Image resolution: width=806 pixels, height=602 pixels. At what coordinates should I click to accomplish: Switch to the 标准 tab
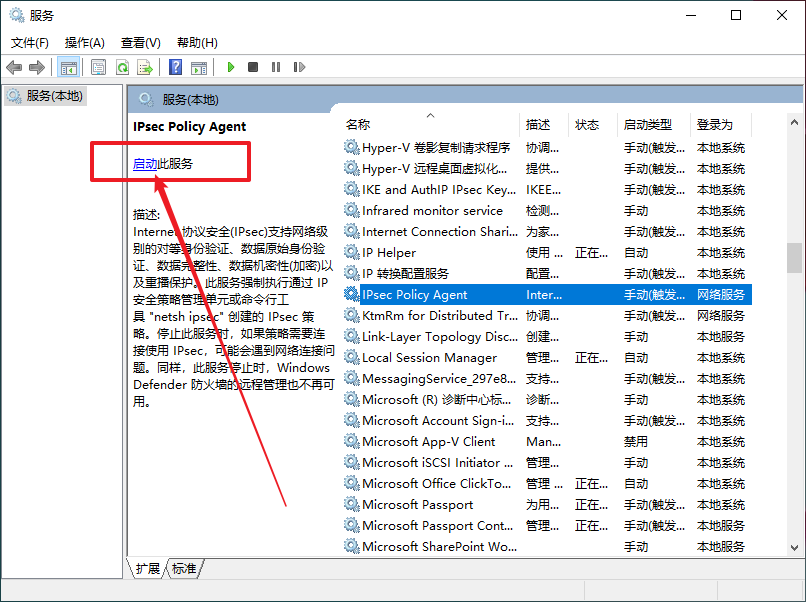tap(184, 568)
